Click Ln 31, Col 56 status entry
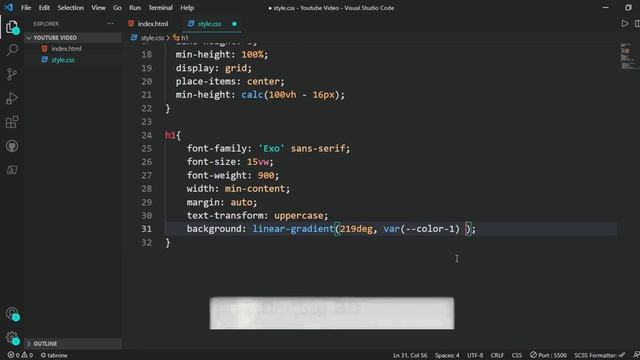The image size is (640, 360). [410, 355]
